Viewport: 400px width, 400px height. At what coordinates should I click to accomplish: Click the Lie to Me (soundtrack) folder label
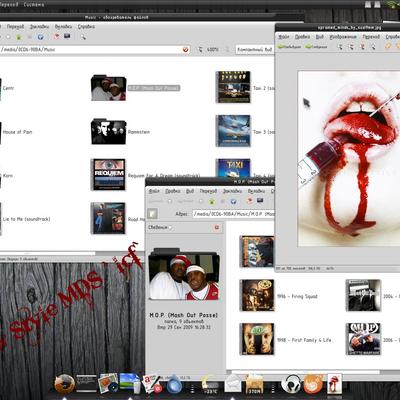click(x=26, y=219)
